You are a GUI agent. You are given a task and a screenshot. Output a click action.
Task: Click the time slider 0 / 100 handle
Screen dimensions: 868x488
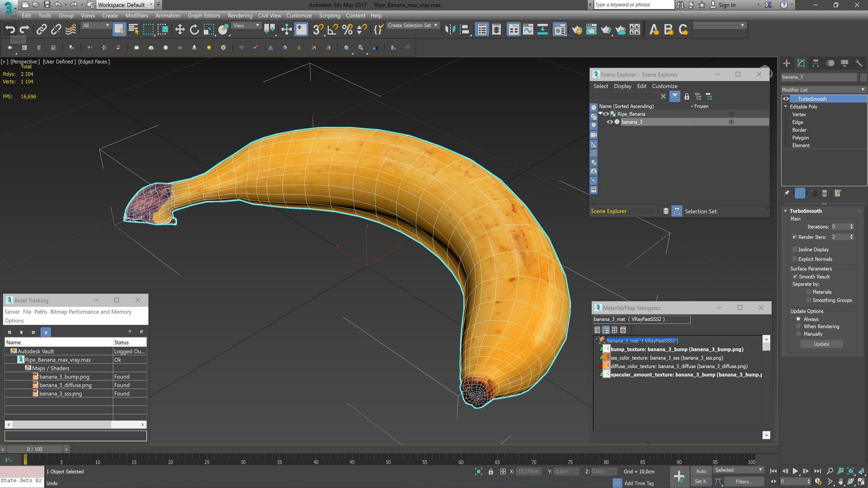[x=34, y=449]
